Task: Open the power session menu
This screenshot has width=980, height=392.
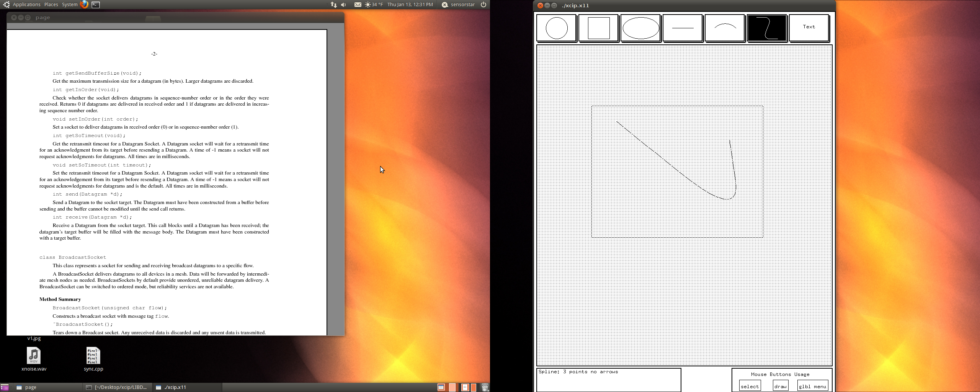Action: pyautogui.click(x=483, y=5)
